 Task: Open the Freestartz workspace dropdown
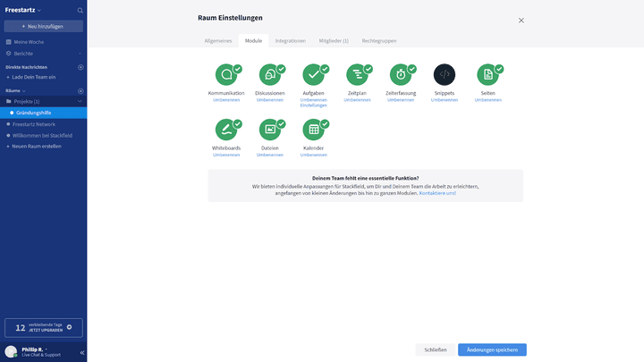[24, 10]
